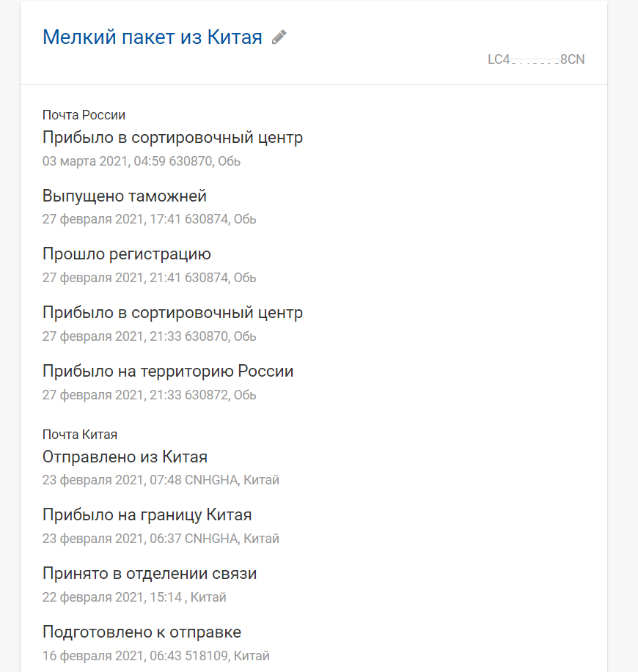Click the timestamp with postal code 630872

point(149,395)
